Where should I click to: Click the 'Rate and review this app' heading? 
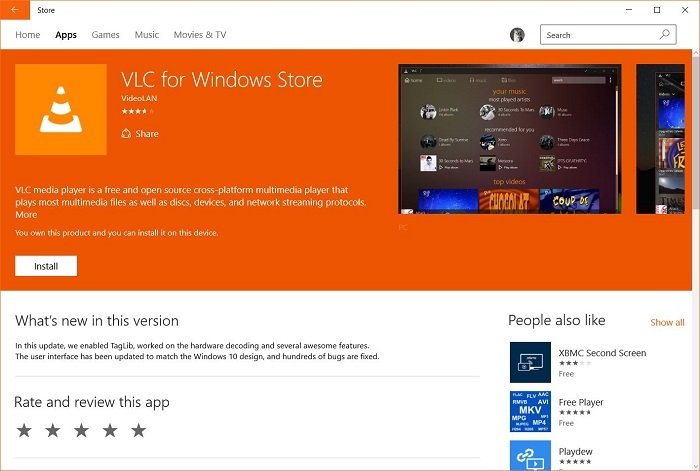click(92, 402)
